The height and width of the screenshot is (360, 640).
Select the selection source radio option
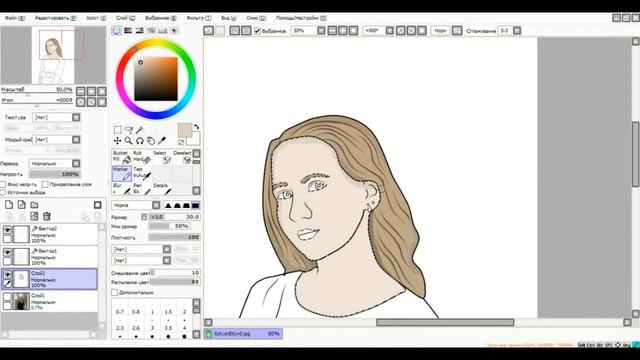(3, 192)
